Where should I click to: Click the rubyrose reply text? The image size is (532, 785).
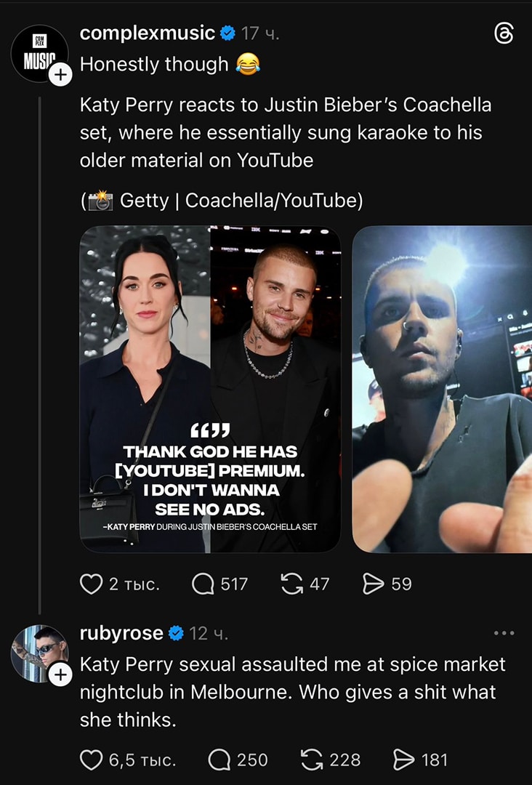[292, 691]
